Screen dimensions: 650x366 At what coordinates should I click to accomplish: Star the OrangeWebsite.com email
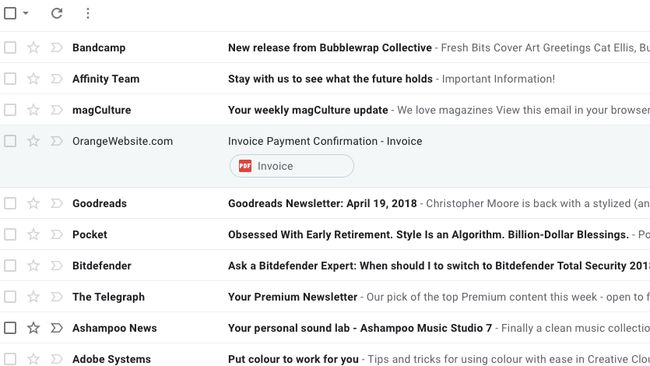33,141
